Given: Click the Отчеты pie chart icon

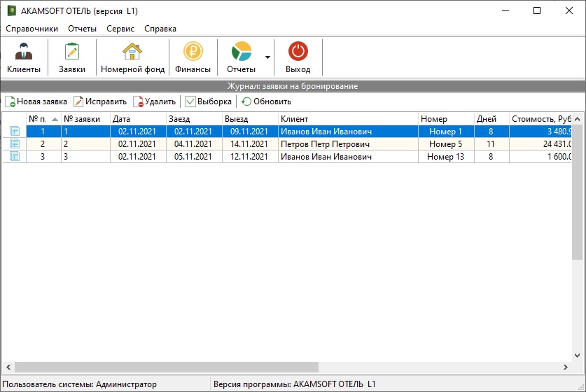Looking at the screenshot, I should 241,52.
